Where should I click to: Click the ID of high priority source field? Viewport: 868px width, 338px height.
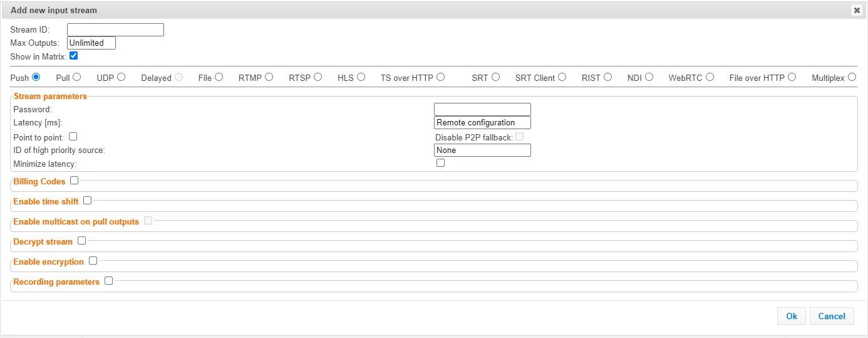click(x=482, y=150)
